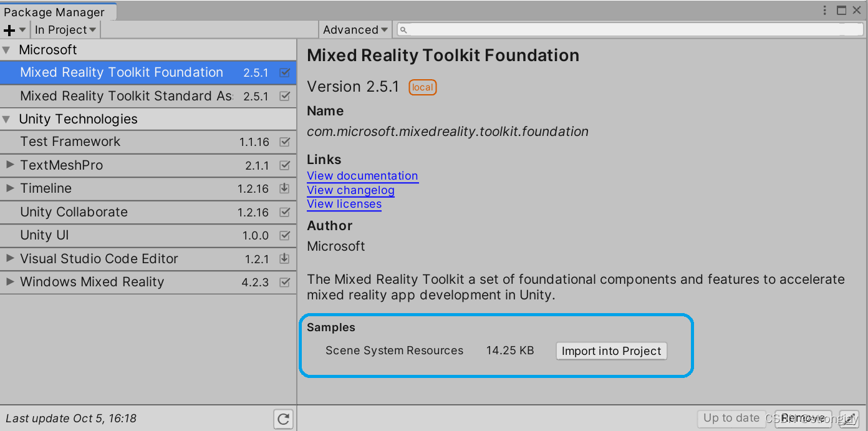Click the plus add package icon
Screen dimensions: 868x431
coord(9,30)
